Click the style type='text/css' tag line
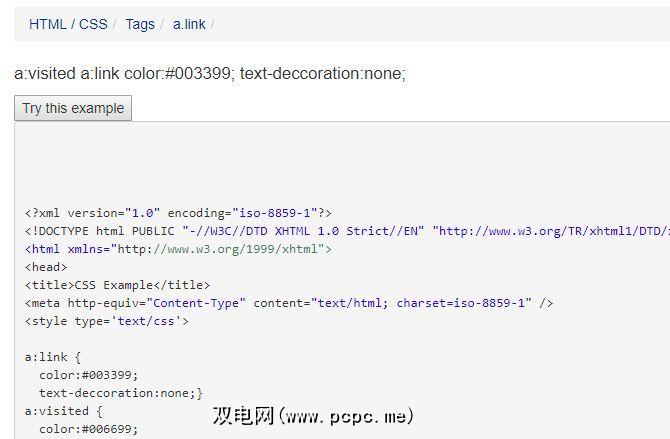 coord(107,321)
